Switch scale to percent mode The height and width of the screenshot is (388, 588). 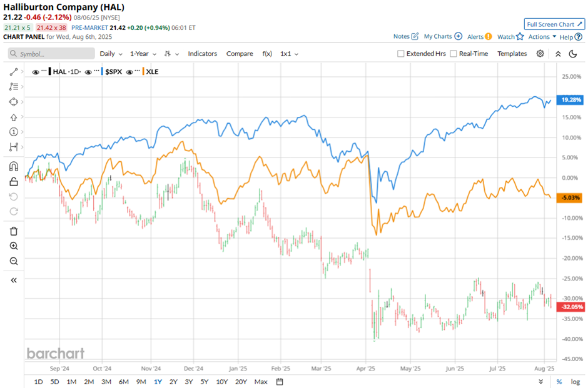(x=559, y=382)
